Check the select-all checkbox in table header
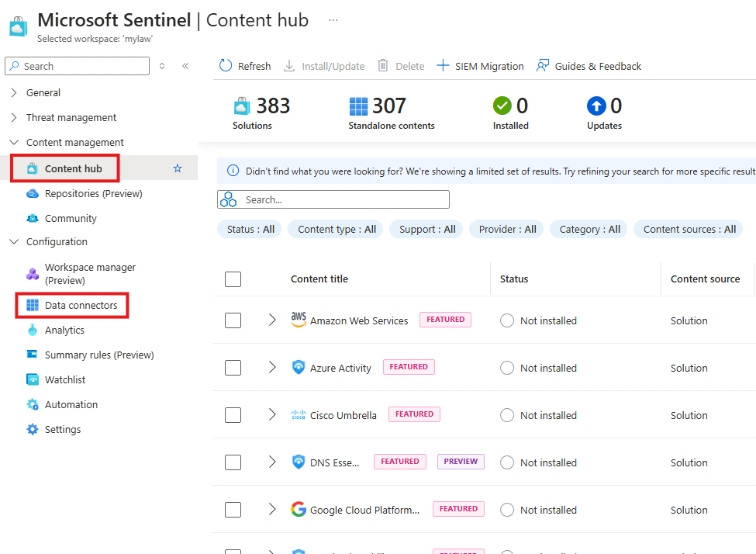This screenshot has height=554, width=756. (x=233, y=279)
